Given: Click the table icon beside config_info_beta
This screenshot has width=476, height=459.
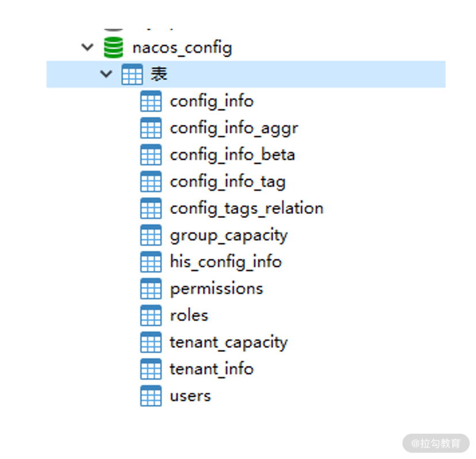Looking at the screenshot, I should coord(151,155).
